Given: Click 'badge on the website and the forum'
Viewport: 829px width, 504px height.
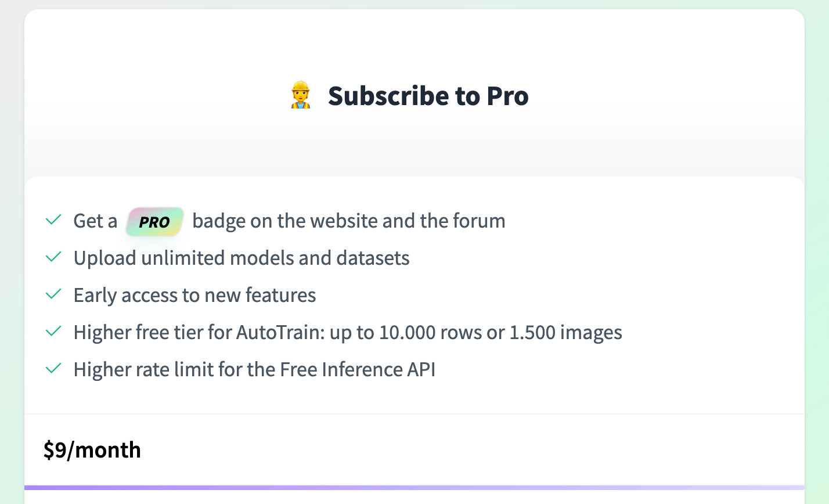Looking at the screenshot, I should pyautogui.click(x=348, y=221).
